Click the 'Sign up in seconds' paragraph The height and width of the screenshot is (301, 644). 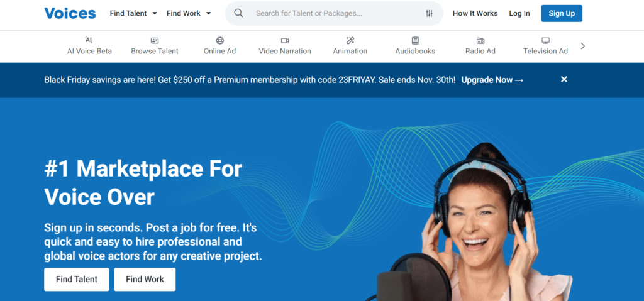coord(153,243)
